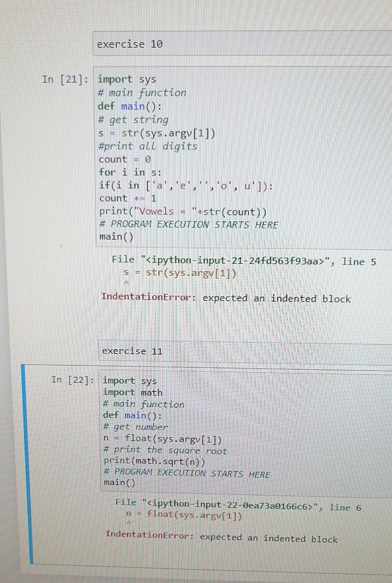Click the 'exercise 10' markdown cell
Image resolution: width=392 pixels, height=583 pixels.
click(242, 44)
